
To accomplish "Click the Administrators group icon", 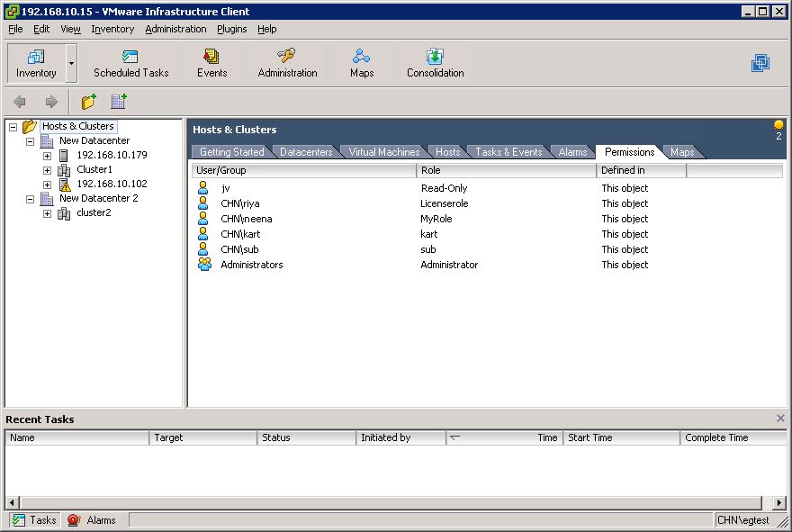I will [204, 265].
